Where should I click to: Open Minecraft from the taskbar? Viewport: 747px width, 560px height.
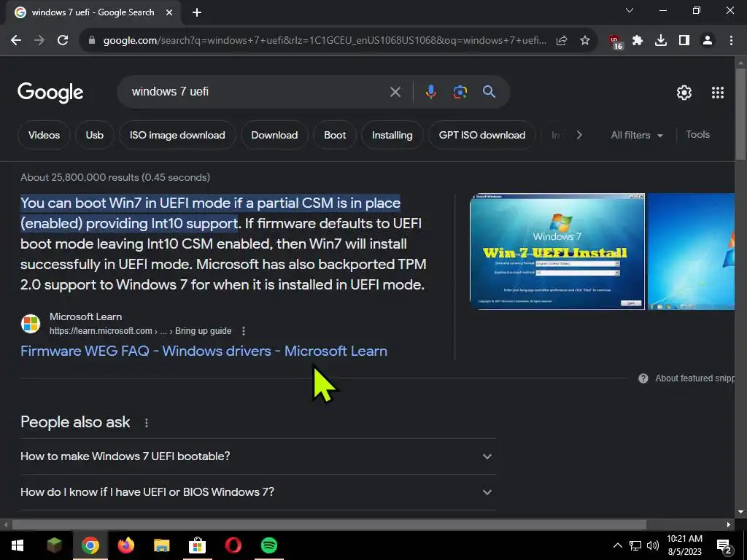tap(54, 545)
